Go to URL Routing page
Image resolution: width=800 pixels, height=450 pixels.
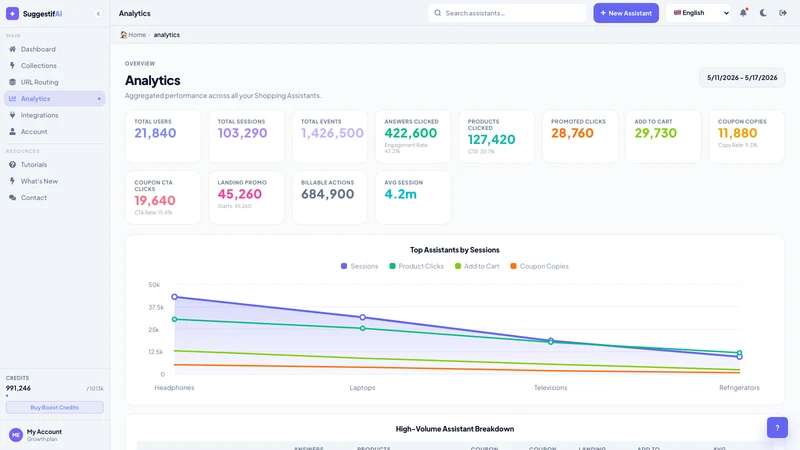pyautogui.click(x=55, y=82)
